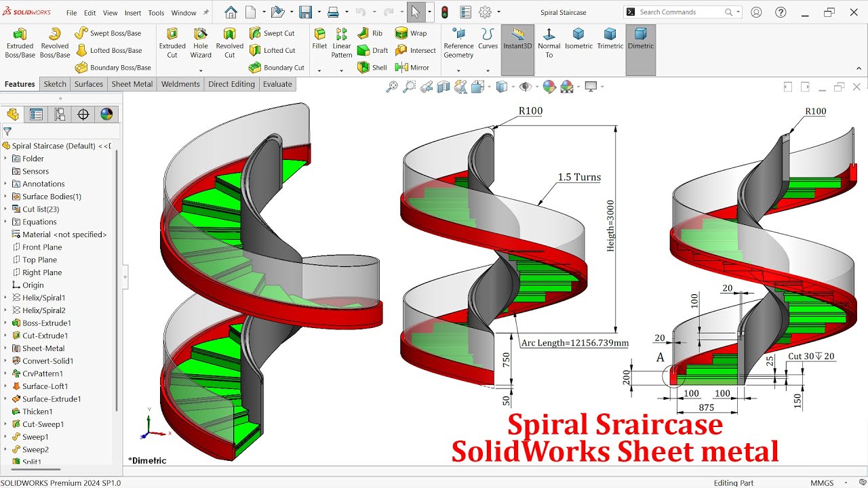This screenshot has height=488, width=868.
Task: Select the Fillet tool
Action: (319, 39)
